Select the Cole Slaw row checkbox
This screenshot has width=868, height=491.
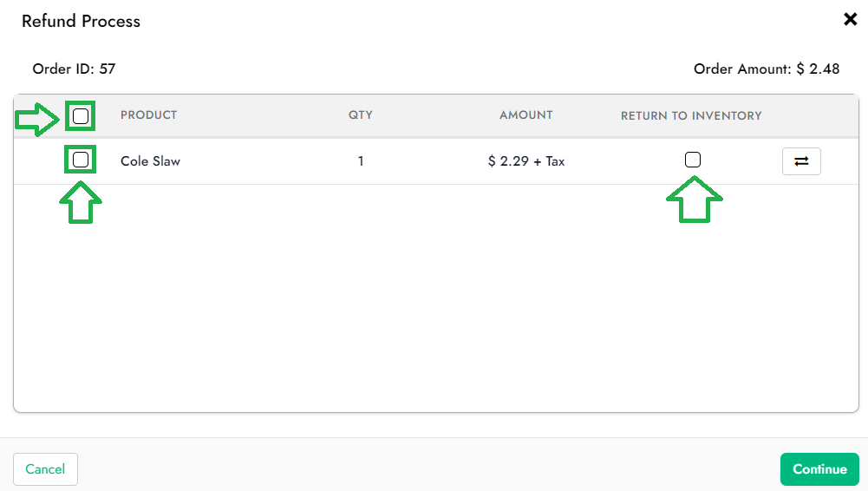(81, 160)
